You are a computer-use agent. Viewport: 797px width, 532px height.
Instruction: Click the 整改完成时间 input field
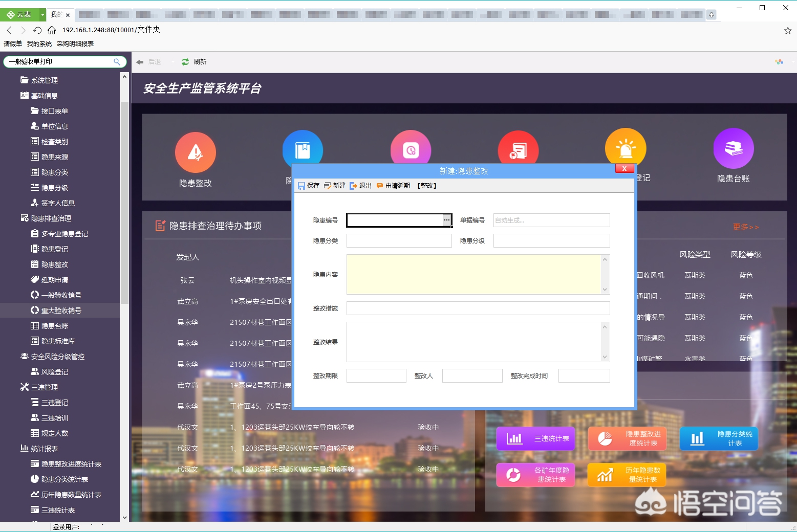point(584,375)
